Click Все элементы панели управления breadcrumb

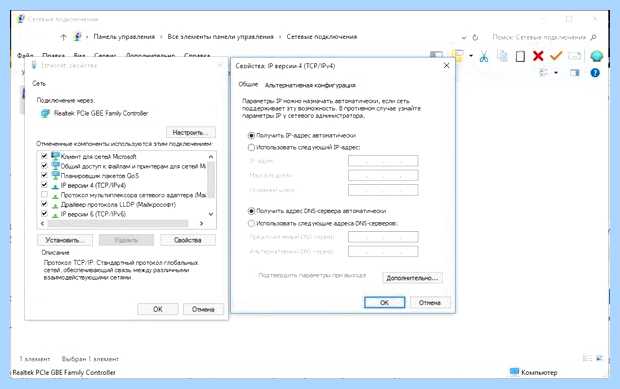coord(220,37)
